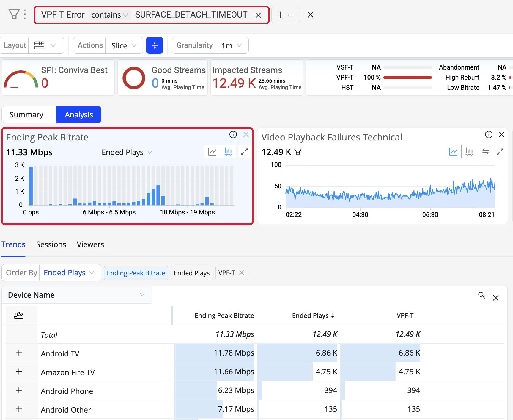The width and height of the screenshot is (513, 420).
Task: Show info for Video Playback Failures Technical
Action: click(x=489, y=135)
